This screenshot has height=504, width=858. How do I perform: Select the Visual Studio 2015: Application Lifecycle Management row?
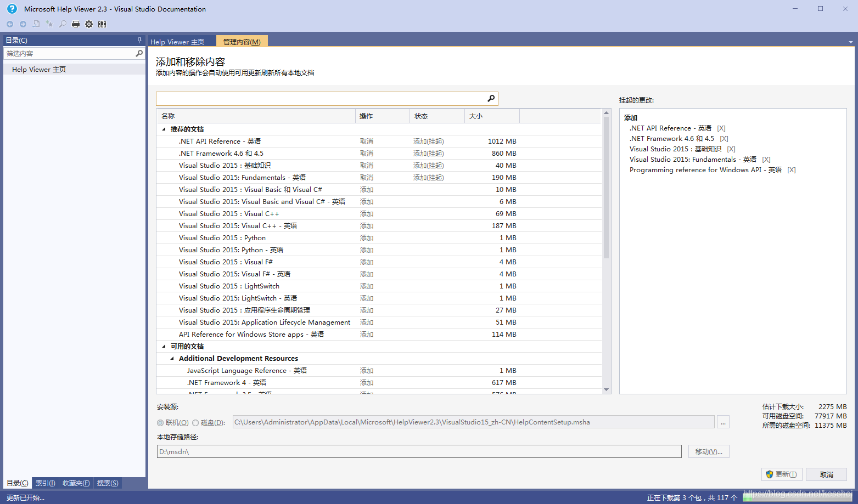point(379,322)
